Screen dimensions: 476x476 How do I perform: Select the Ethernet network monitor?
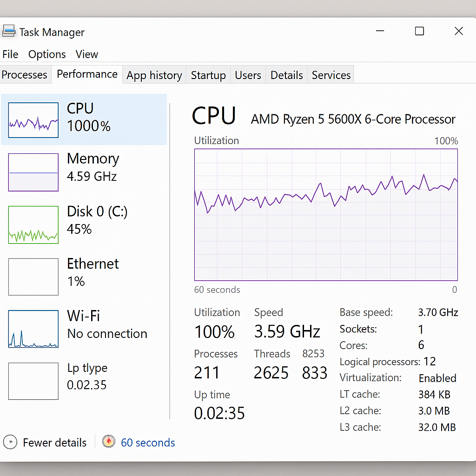(84, 277)
